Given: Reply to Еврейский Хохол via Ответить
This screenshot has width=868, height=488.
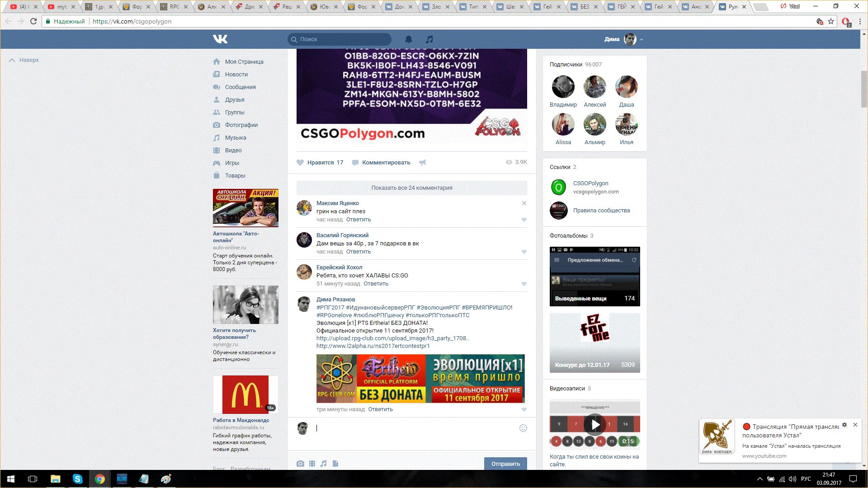Looking at the screenshot, I should pyautogui.click(x=376, y=284).
